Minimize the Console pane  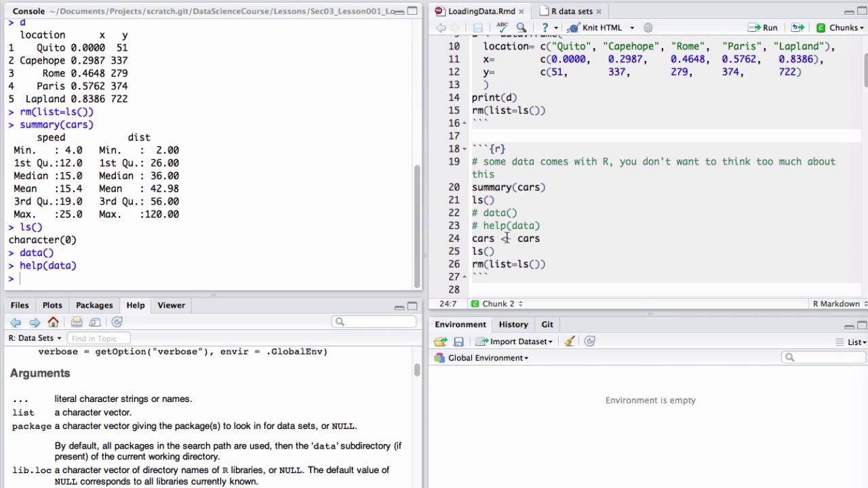pyautogui.click(x=399, y=12)
